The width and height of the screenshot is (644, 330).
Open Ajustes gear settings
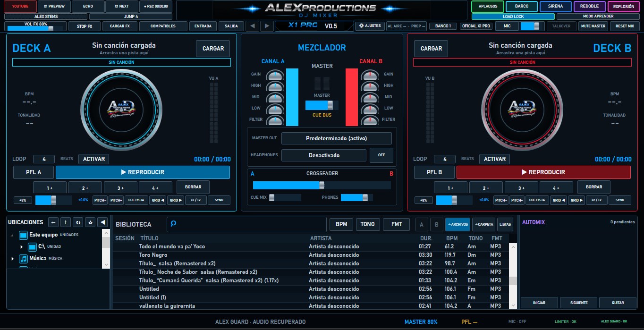[370, 26]
